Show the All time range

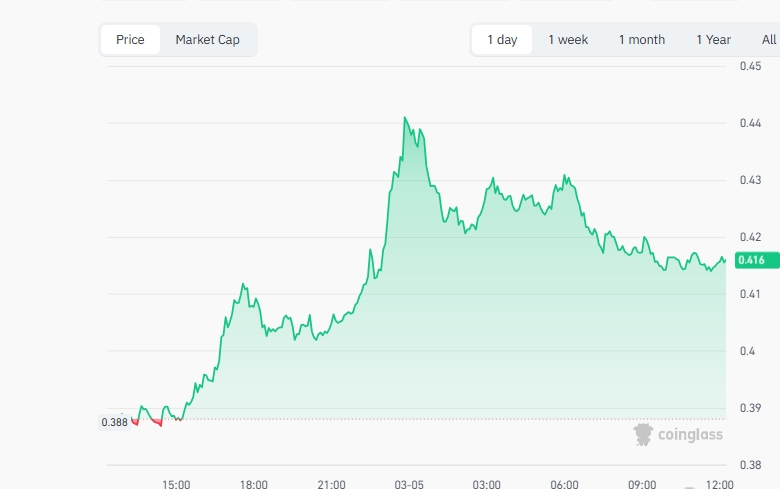[768, 40]
